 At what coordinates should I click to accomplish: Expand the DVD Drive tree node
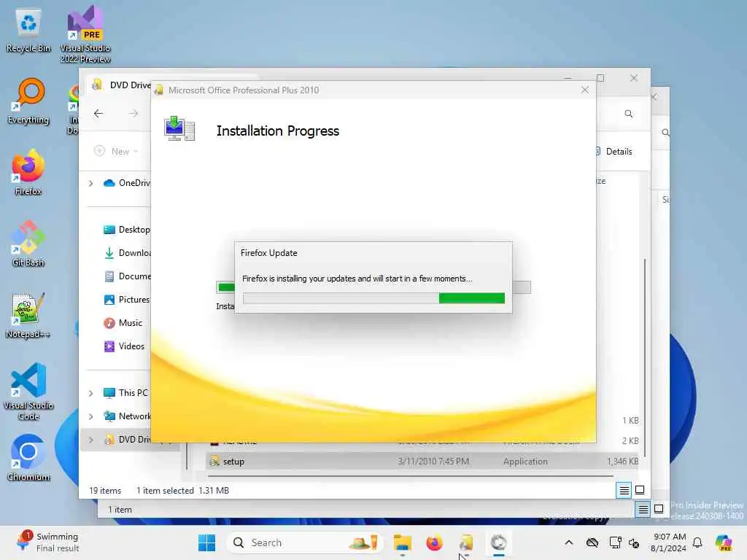click(x=91, y=440)
